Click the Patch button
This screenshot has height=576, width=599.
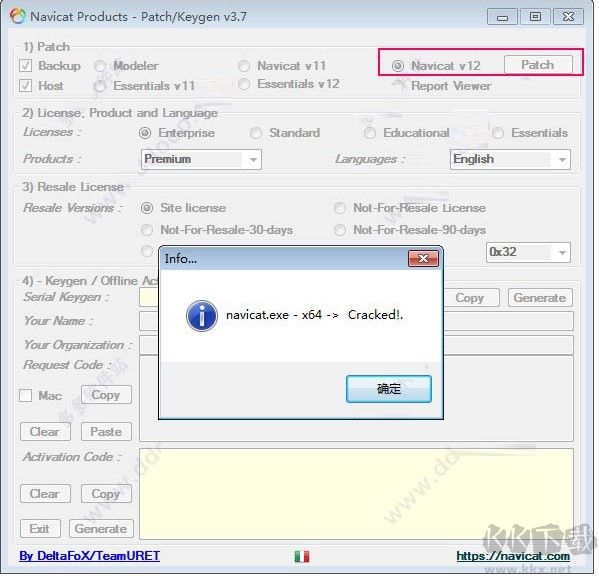(x=538, y=65)
